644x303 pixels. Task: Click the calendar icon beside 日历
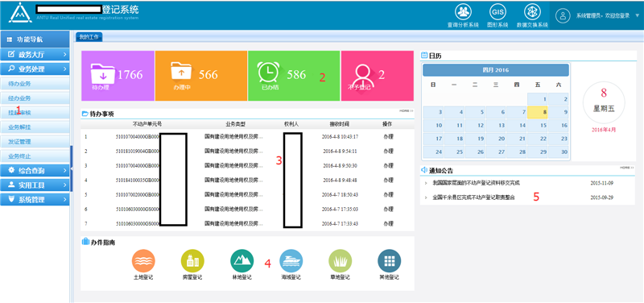coord(424,56)
